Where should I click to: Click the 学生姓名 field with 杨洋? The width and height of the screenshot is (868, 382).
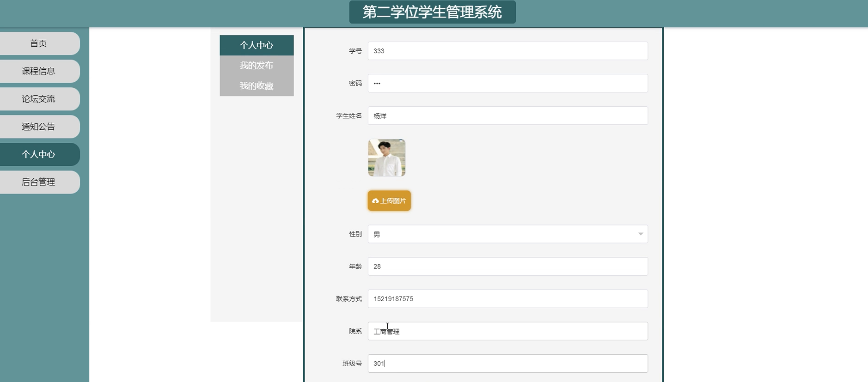coord(507,115)
